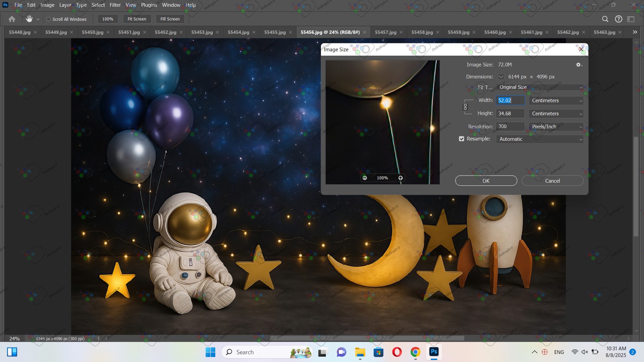Switch to the 55457.jpg tab
Image resolution: width=644 pixels, height=362 pixels.
[385, 32]
